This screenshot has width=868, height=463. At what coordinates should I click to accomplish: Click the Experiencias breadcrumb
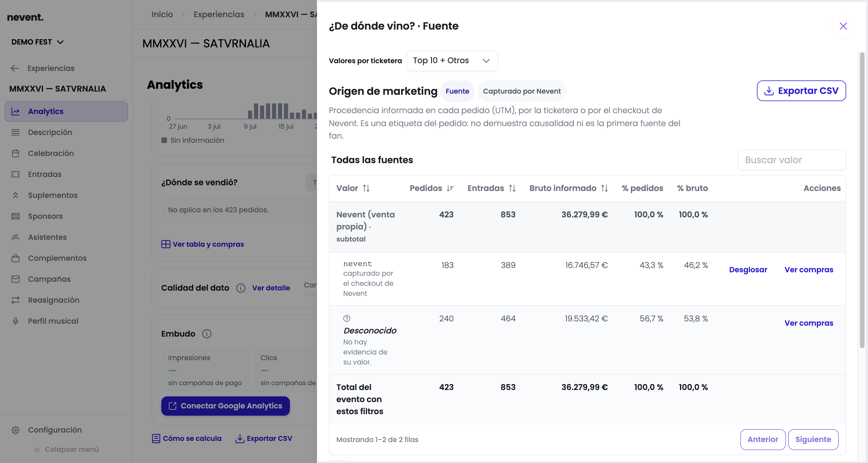pyautogui.click(x=219, y=14)
